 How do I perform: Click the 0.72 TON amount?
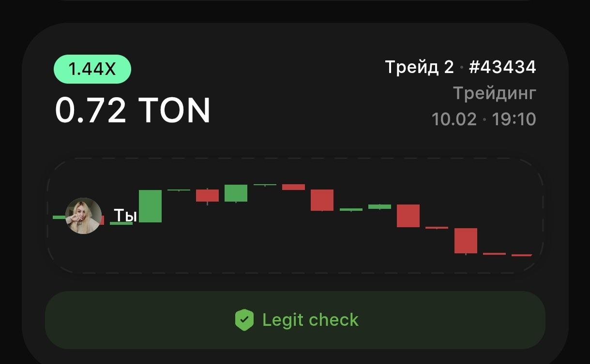coord(133,111)
